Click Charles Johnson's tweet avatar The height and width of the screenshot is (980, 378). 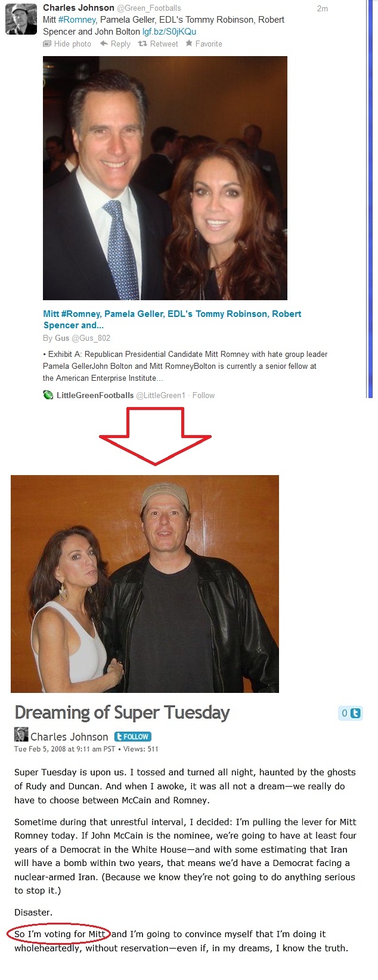pos(21,19)
